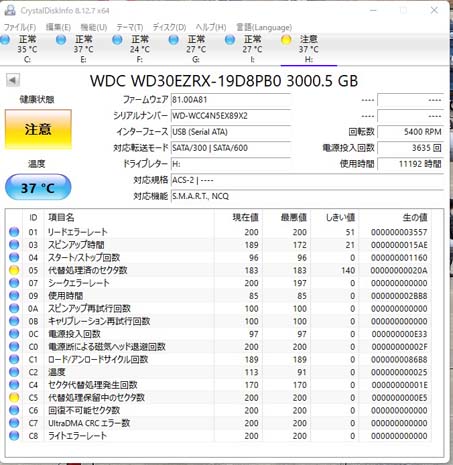This screenshot has height=465, width=453.
Task: Click the blue status dot for UltraDMA CRC エラー数
Action: coord(14,423)
